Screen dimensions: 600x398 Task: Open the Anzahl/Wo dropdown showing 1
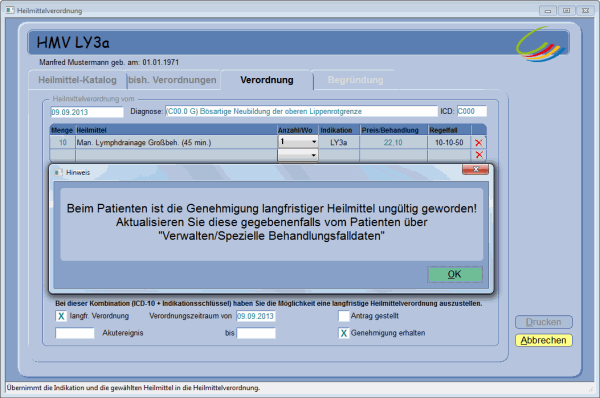[298, 142]
